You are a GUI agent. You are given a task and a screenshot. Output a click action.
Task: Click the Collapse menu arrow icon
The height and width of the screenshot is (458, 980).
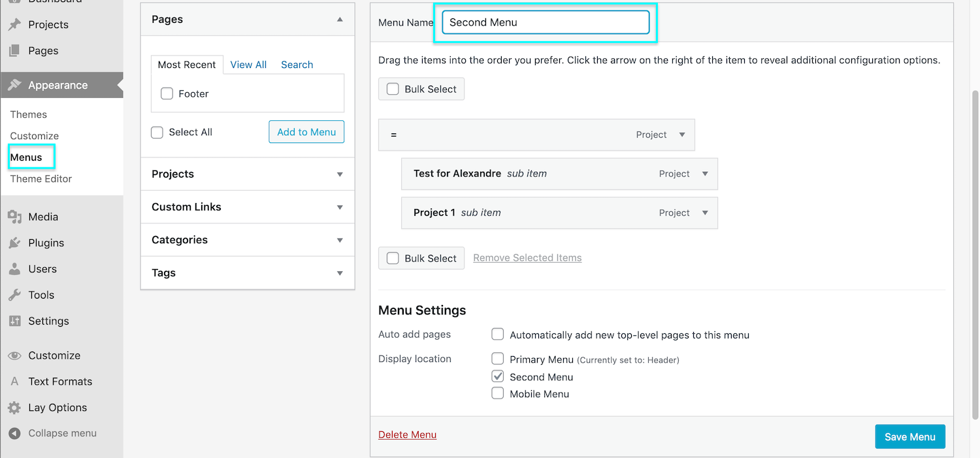(x=14, y=433)
